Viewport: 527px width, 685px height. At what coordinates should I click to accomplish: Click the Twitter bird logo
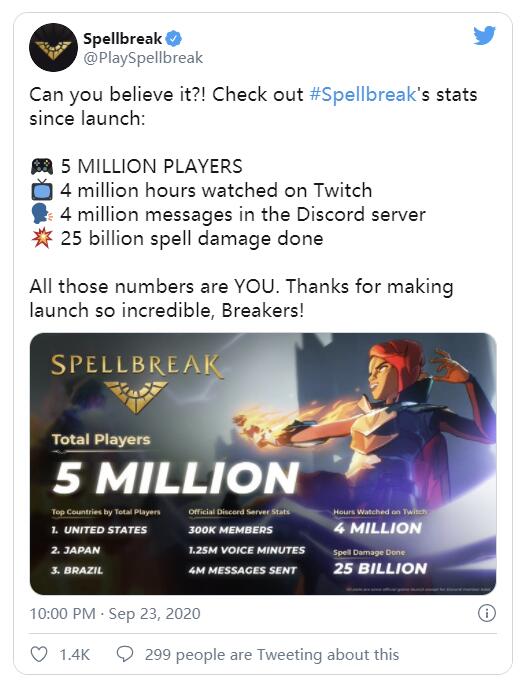485,35
